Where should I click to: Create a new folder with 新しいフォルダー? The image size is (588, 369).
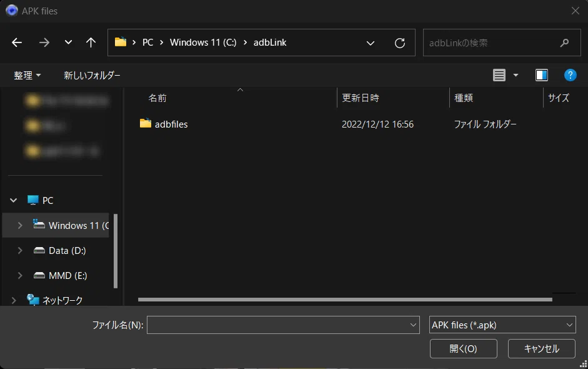pos(92,76)
